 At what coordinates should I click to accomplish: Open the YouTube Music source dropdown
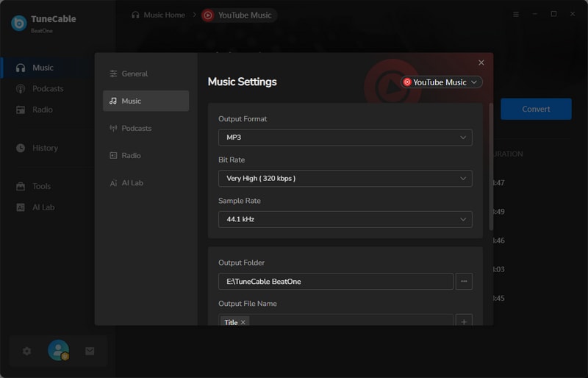click(442, 82)
